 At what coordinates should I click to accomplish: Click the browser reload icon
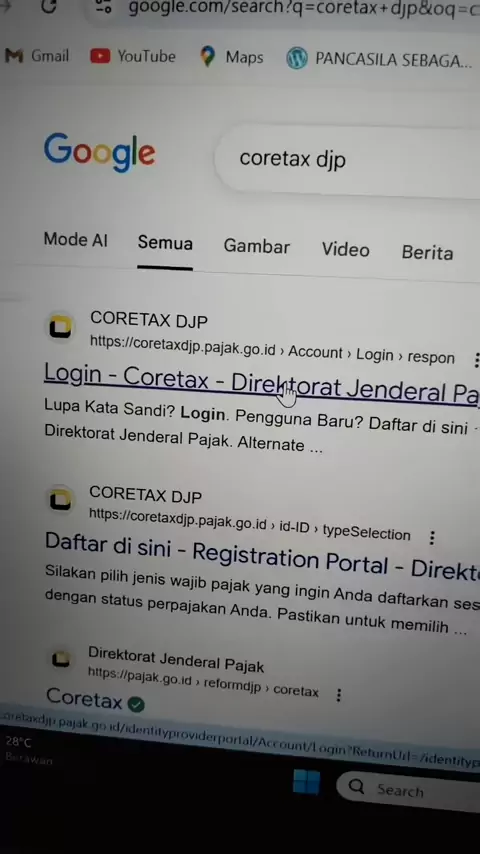pyautogui.click(x=50, y=5)
